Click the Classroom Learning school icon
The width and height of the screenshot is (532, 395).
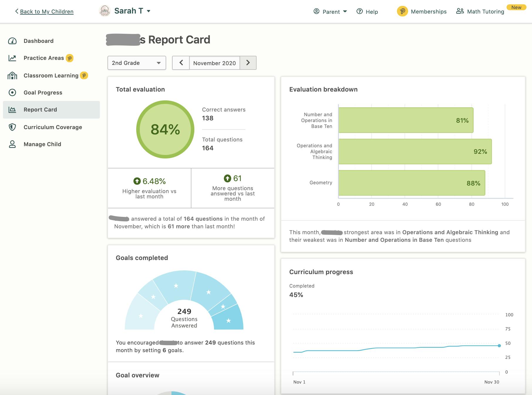pyautogui.click(x=12, y=76)
